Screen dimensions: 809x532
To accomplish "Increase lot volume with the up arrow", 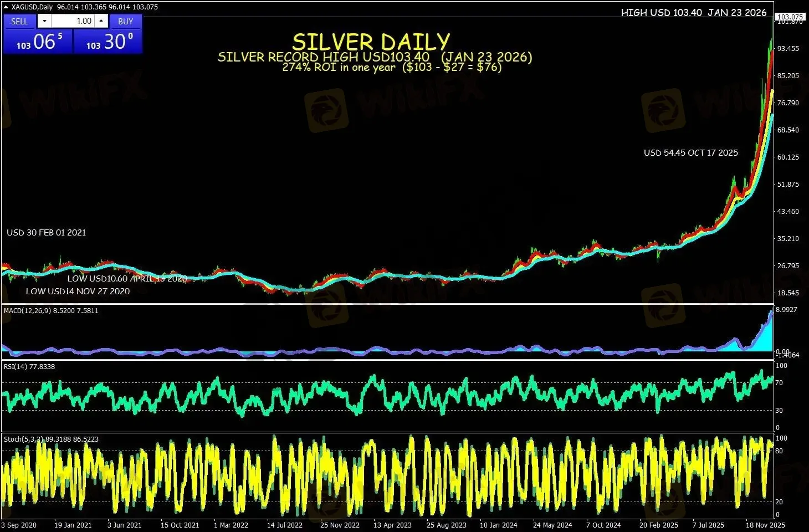I will tap(101, 21).
